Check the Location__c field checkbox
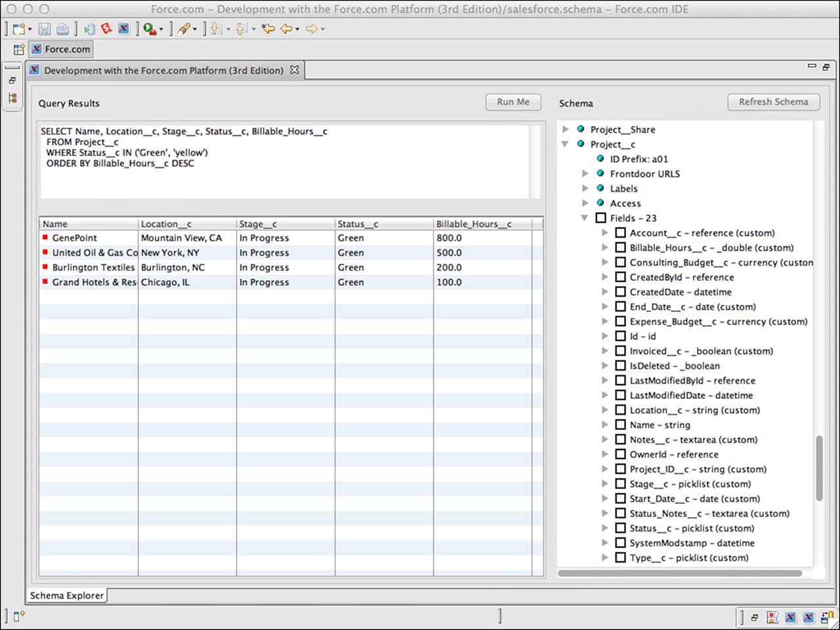The image size is (840, 630). click(x=620, y=410)
